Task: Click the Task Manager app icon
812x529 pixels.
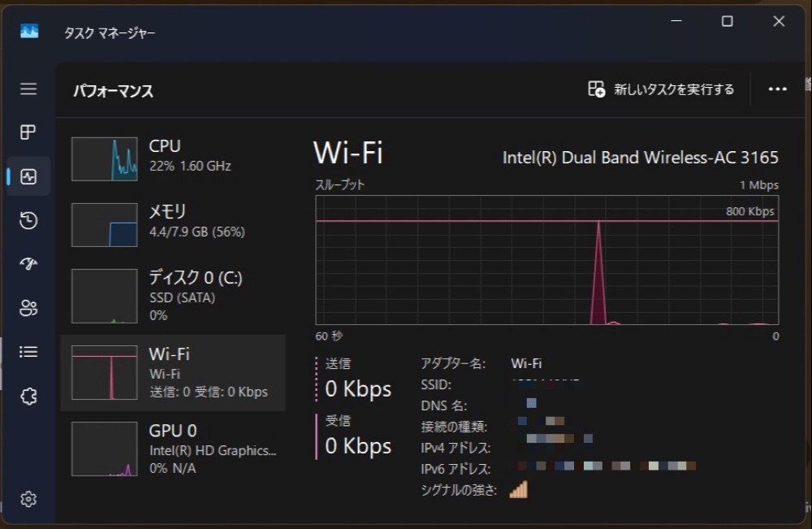Action: point(29,31)
